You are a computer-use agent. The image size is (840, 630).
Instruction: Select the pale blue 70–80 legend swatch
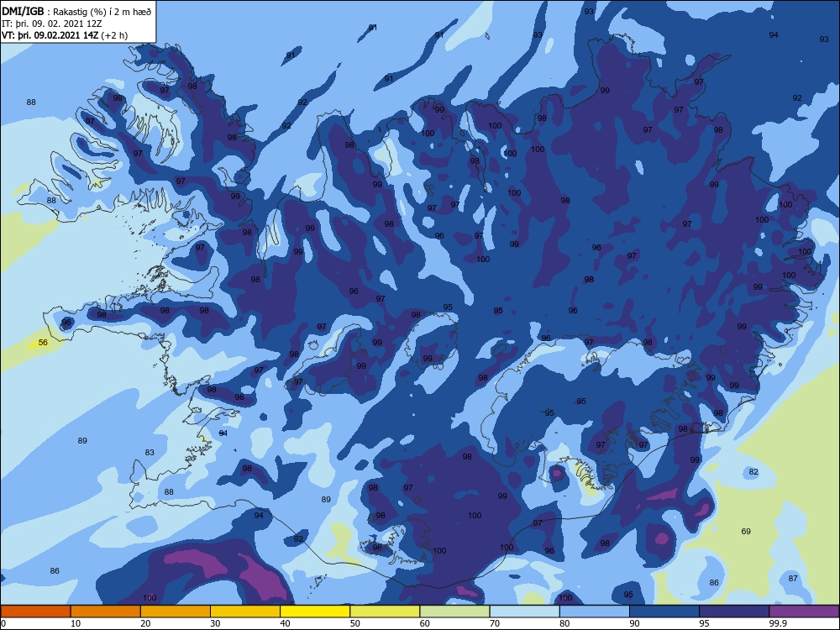pyautogui.click(x=525, y=612)
